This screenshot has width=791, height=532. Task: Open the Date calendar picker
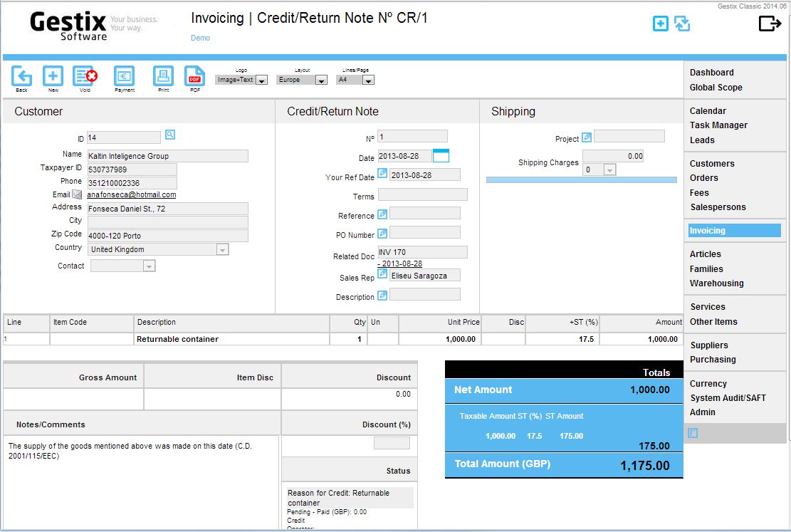(x=441, y=155)
